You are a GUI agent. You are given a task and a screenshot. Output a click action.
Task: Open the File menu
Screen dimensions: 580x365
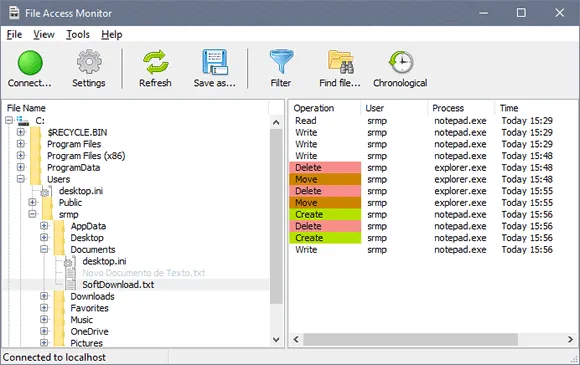14,34
